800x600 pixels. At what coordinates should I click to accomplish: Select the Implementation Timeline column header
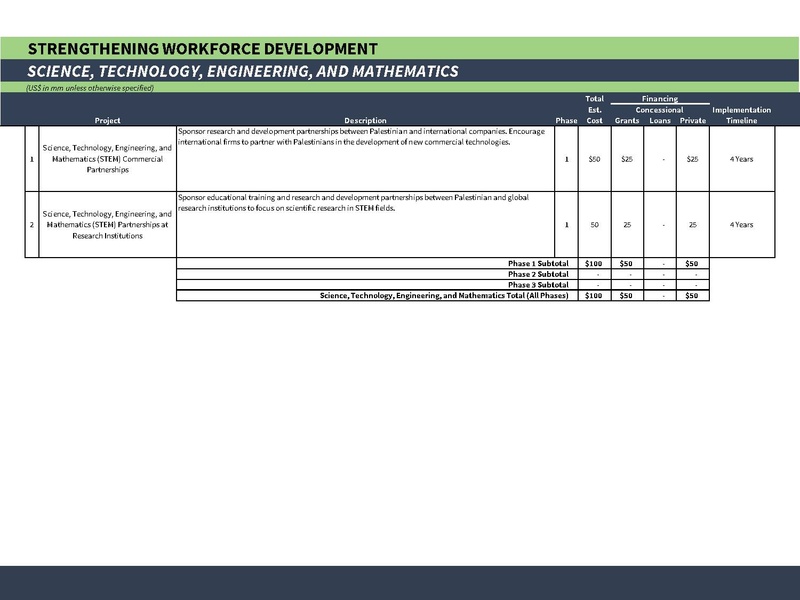pyautogui.click(x=741, y=115)
